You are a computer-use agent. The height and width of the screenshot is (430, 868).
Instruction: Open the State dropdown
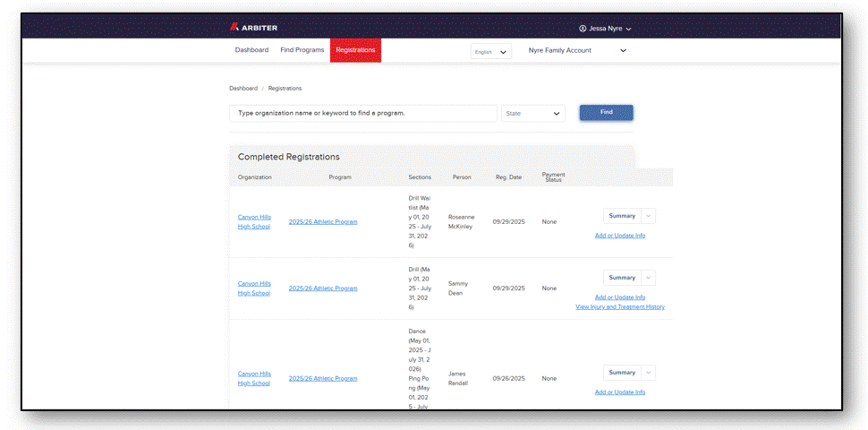coord(533,113)
